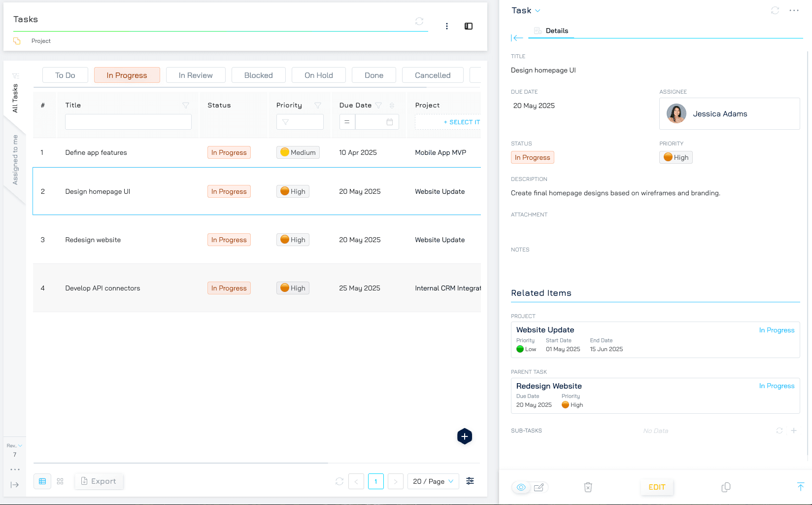
Task: Click the Title filter text field
Action: [128, 122]
